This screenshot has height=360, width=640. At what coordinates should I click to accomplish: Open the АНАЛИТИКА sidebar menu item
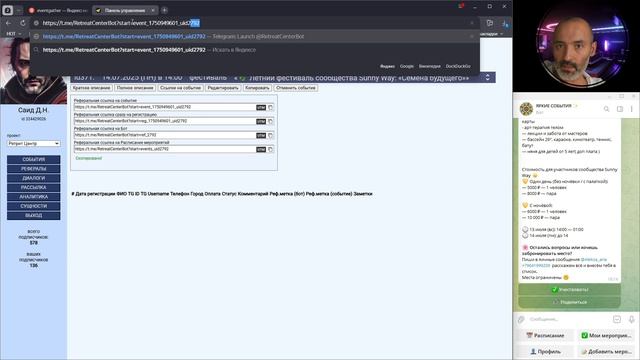pyautogui.click(x=33, y=197)
